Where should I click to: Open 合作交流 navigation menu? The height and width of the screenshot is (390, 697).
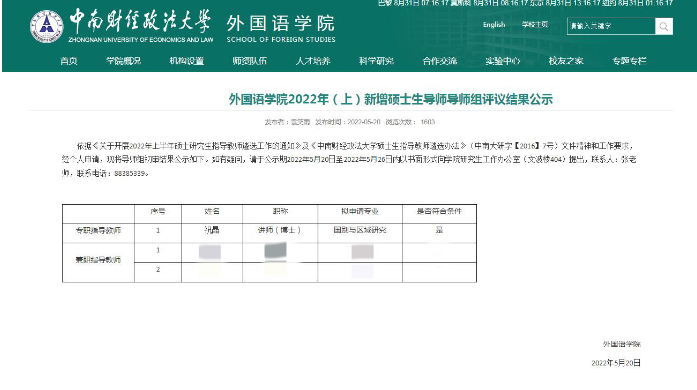(440, 61)
